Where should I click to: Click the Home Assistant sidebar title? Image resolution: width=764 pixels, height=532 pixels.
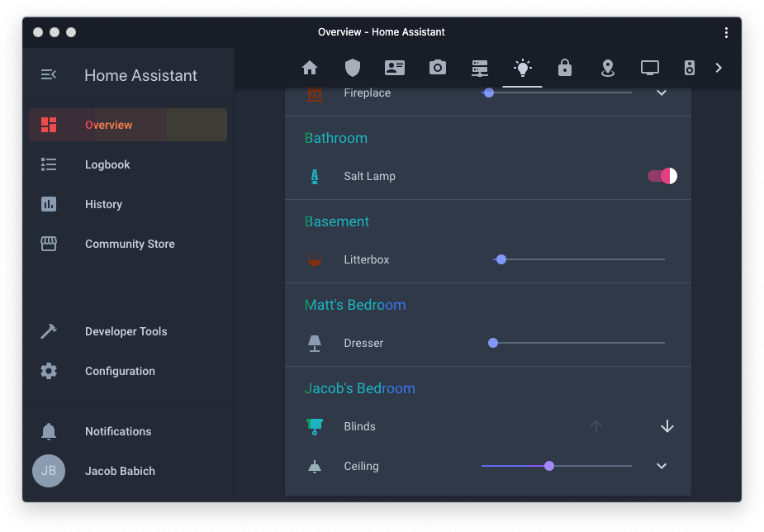click(x=140, y=75)
